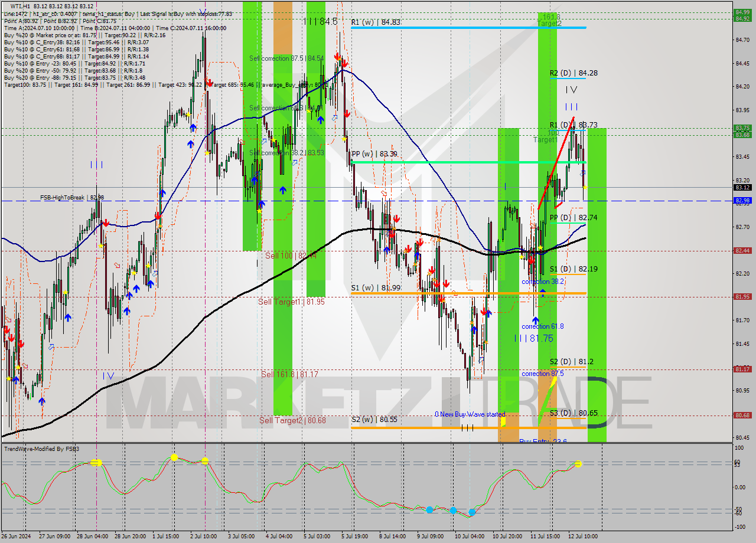Click the 'Sell 161.8 | 81.17' label
Screen dimensions: 756x543
(289, 374)
